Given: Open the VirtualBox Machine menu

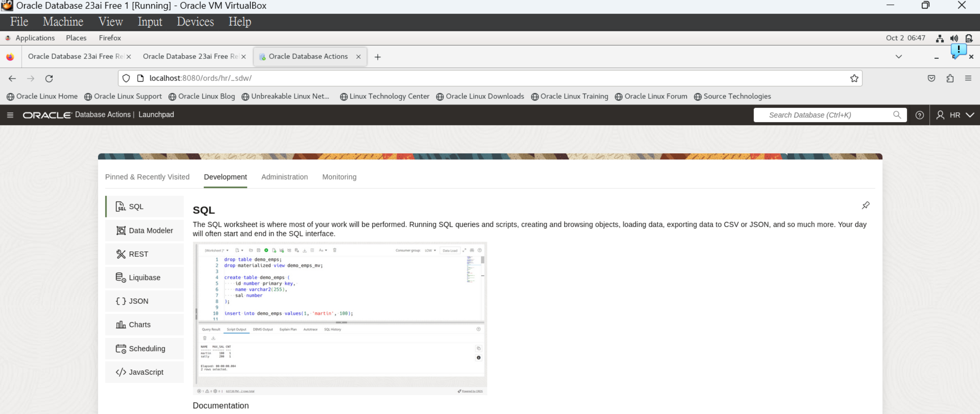Looking at the screenshot, I should tap(63, 22).
